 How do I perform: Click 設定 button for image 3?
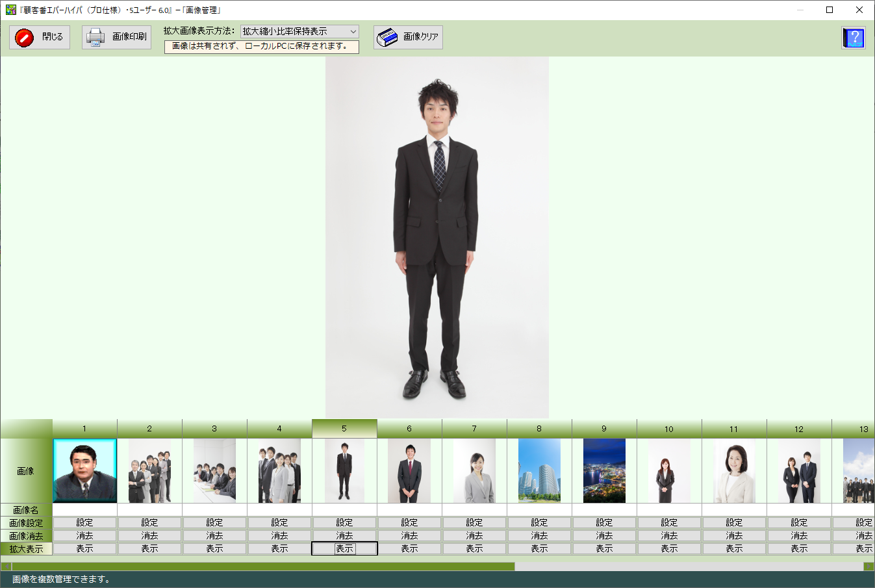214,522
